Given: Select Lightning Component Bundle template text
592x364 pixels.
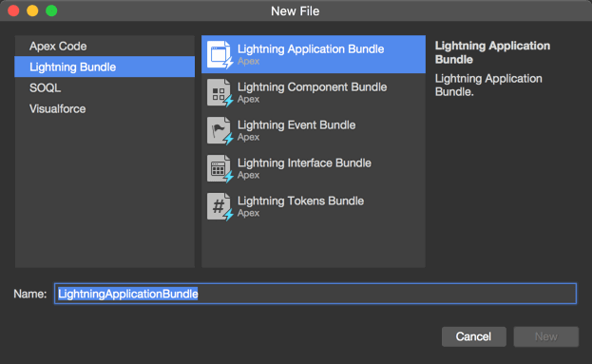Looking at the screenshot, I should 312,86.
